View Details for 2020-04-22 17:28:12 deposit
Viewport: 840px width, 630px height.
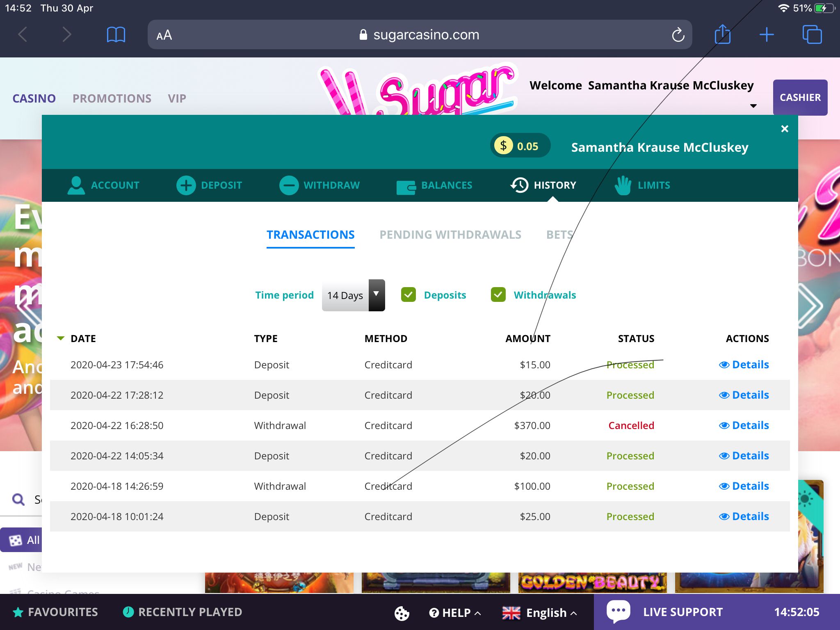(x=744, y=395)
